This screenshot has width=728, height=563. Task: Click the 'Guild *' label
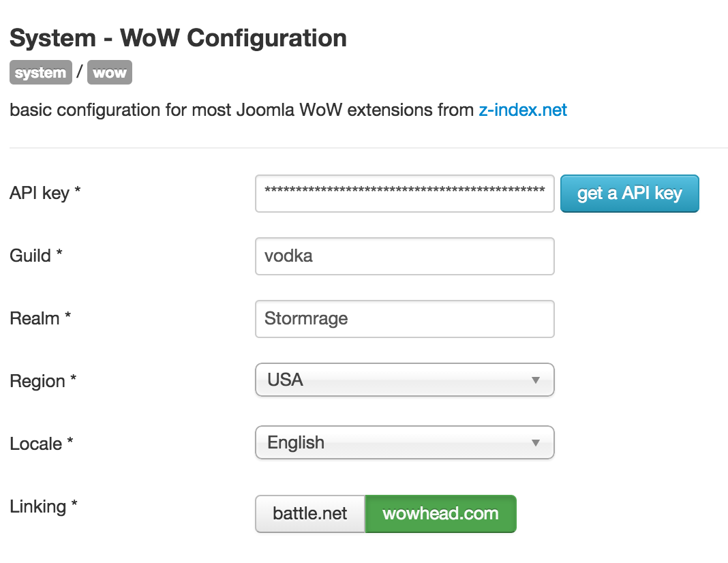(35, 256)
